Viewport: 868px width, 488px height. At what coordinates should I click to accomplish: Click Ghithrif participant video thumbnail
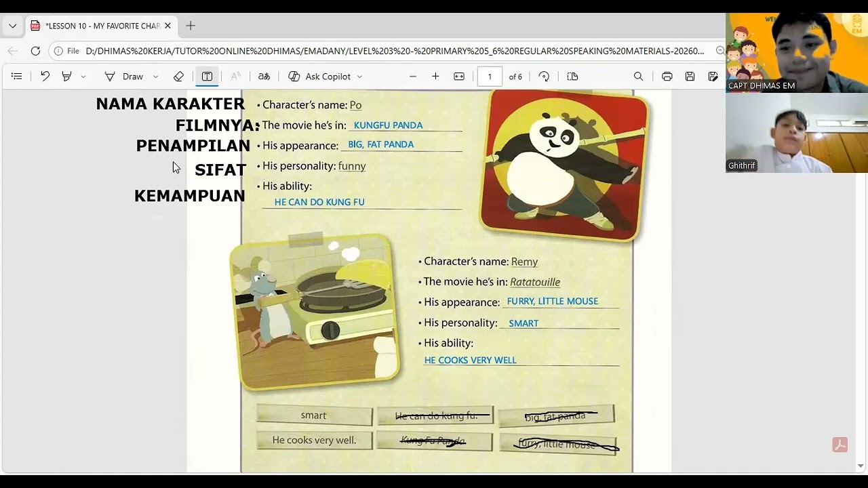[x=797, y=133]
